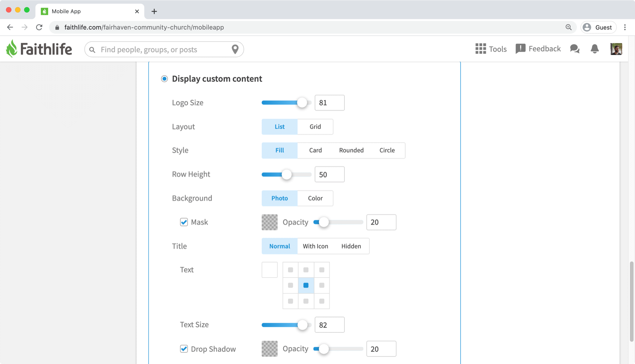
Task: Choose the Card style
Action: [315, 150]
